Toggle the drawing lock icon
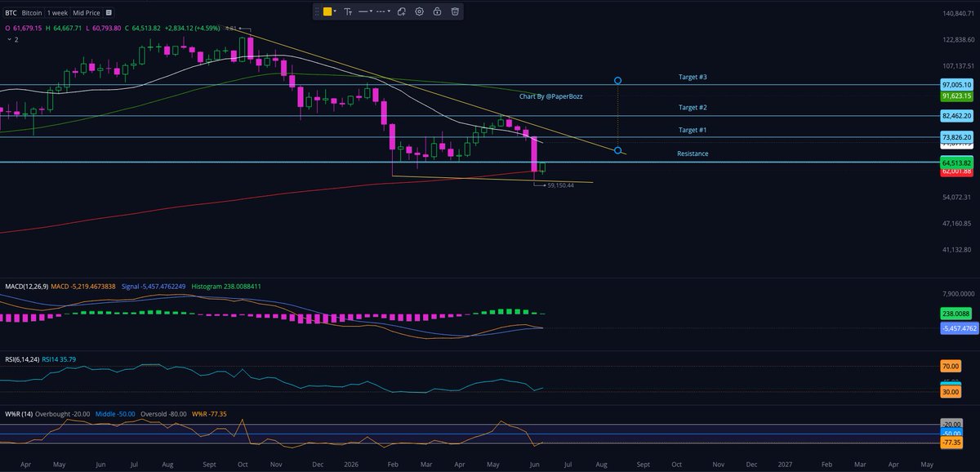Screen dimensions: 980x472 coord(437,11)
